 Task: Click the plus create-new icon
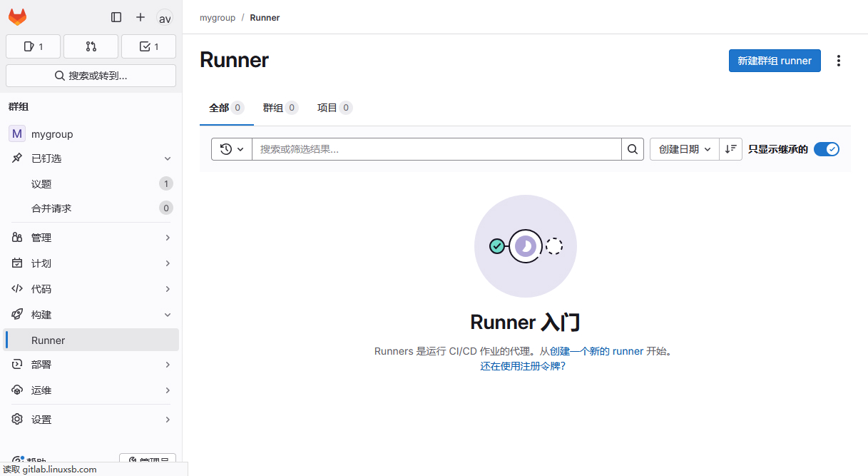tap(141, 17)
